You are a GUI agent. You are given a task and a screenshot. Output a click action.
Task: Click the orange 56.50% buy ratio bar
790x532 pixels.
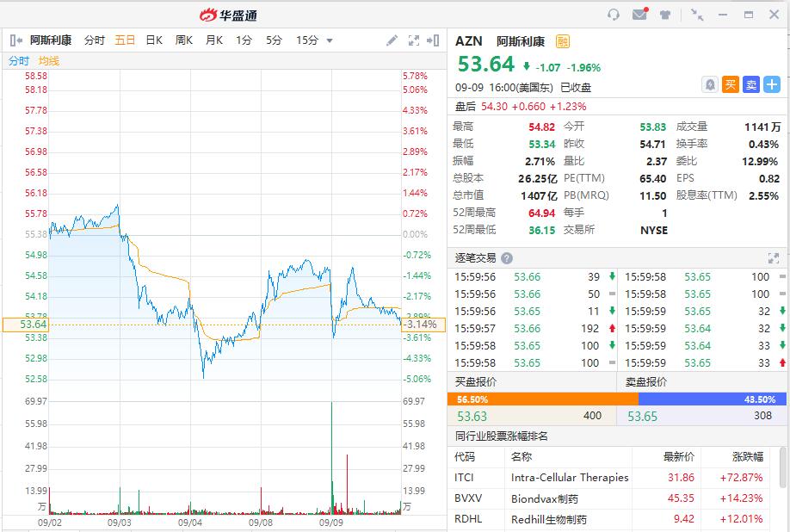tap(543, 399)
